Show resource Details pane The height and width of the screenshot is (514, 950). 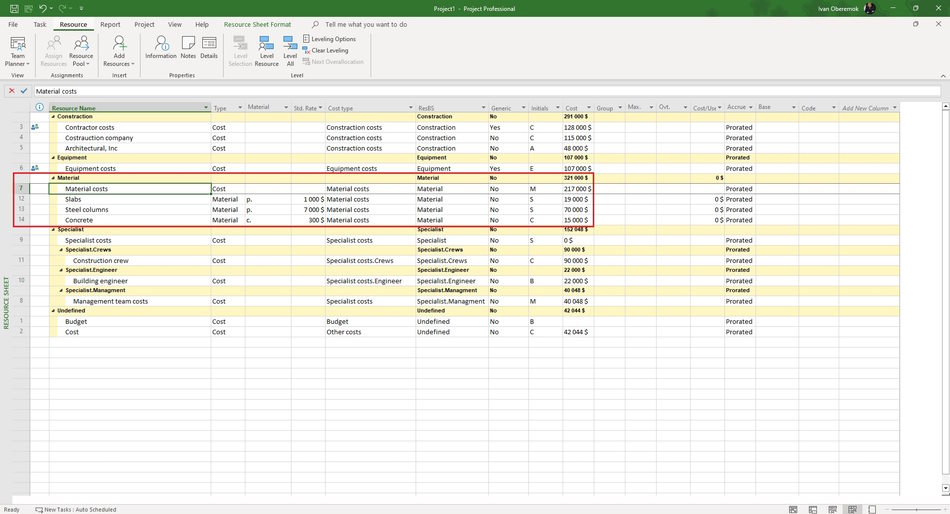tap(209, 47)
